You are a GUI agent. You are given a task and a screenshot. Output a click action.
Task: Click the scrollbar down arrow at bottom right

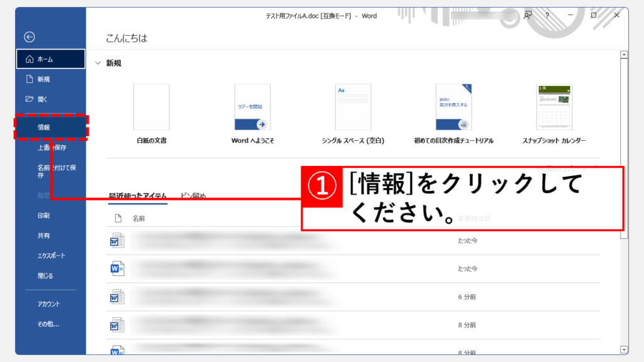(624, 349)
